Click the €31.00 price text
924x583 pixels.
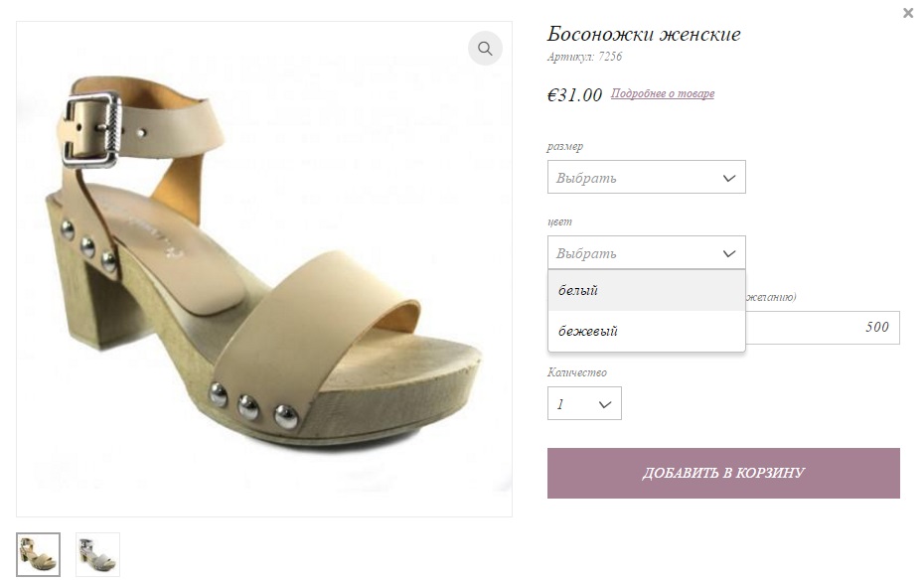pyautogui.click(x=574, y=95)
